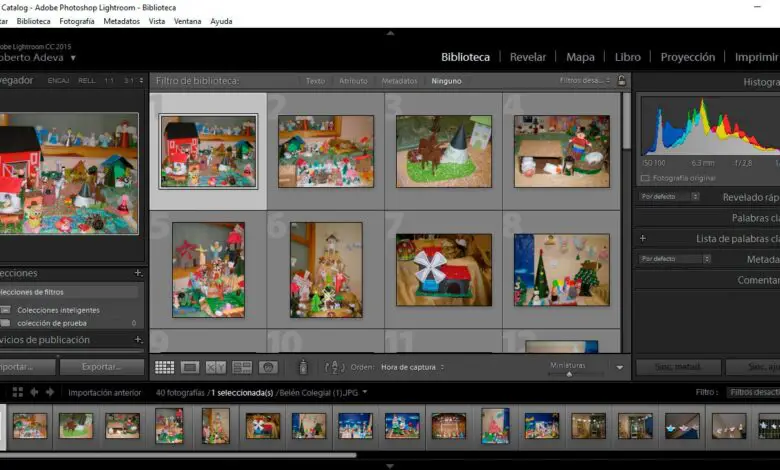Open the identity plate user dropdown

73,58
